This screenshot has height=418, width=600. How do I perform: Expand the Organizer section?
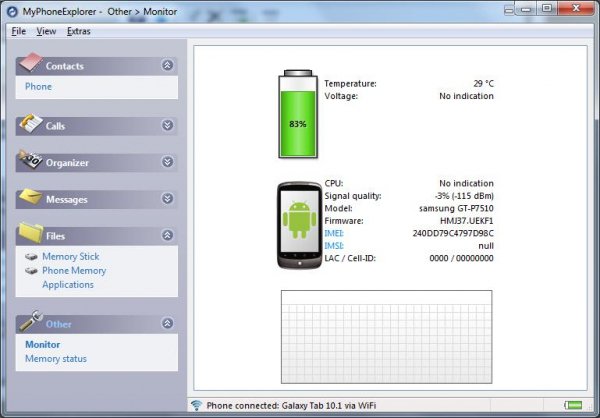click(x=167, y=162)
